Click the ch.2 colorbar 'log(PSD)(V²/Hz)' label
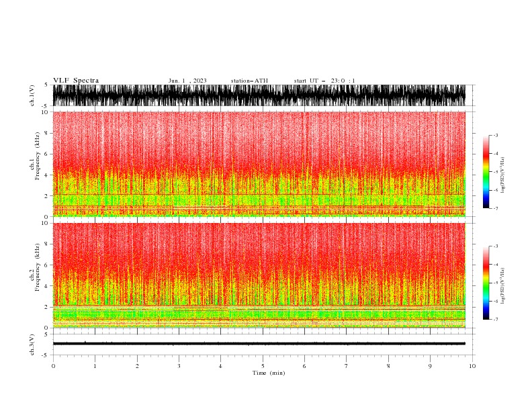The height and width of the screenshot is (411, 532). (503, 286)
